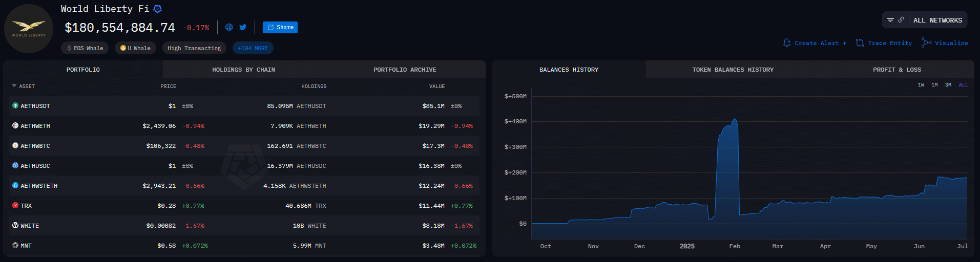
Task: Open the filter icon beside ALL NETWORKS
Action: pyautogui.click(x=890, y=20)
